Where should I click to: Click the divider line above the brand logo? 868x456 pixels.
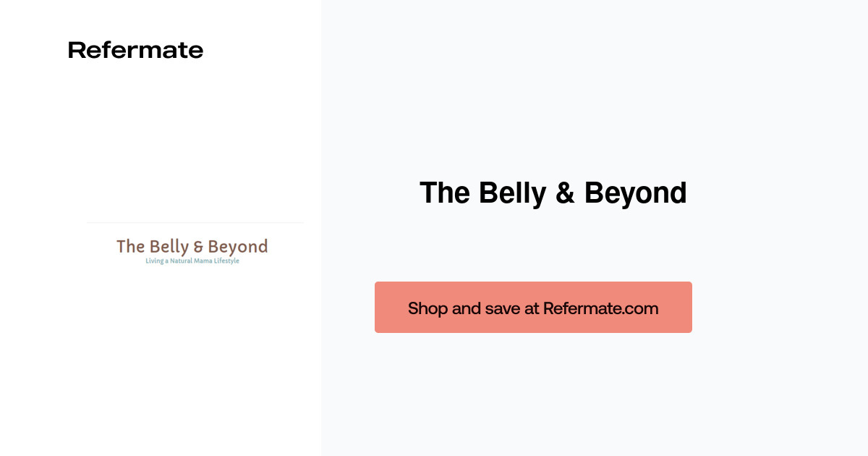195,222
